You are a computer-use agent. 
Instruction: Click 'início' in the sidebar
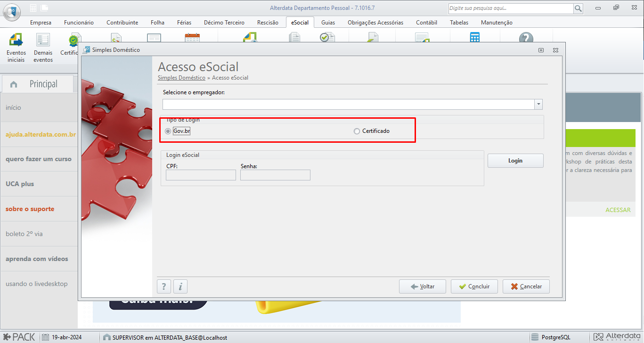[13, 107]
